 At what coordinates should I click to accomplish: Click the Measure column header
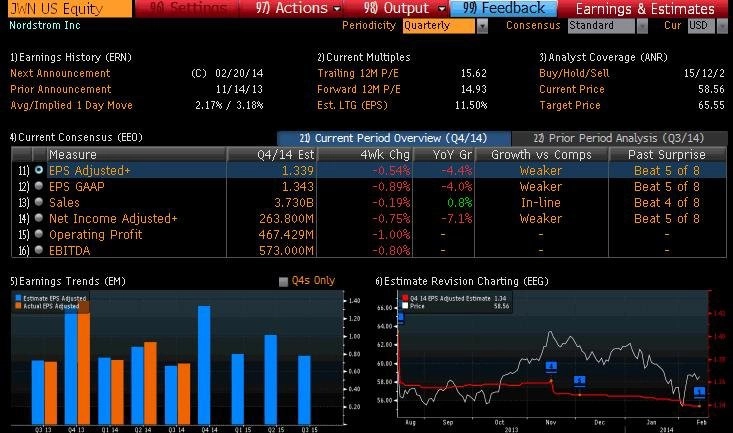coord(137,155)
